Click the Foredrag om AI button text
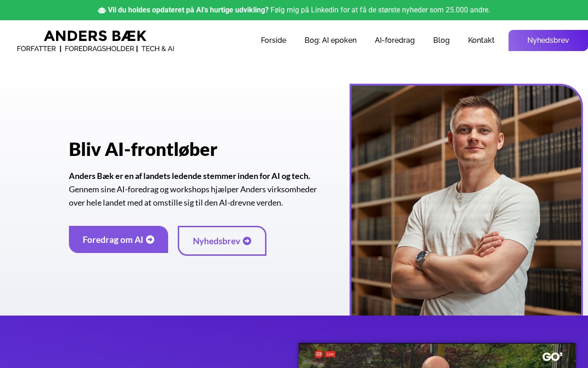 click(x=113, y=239)
